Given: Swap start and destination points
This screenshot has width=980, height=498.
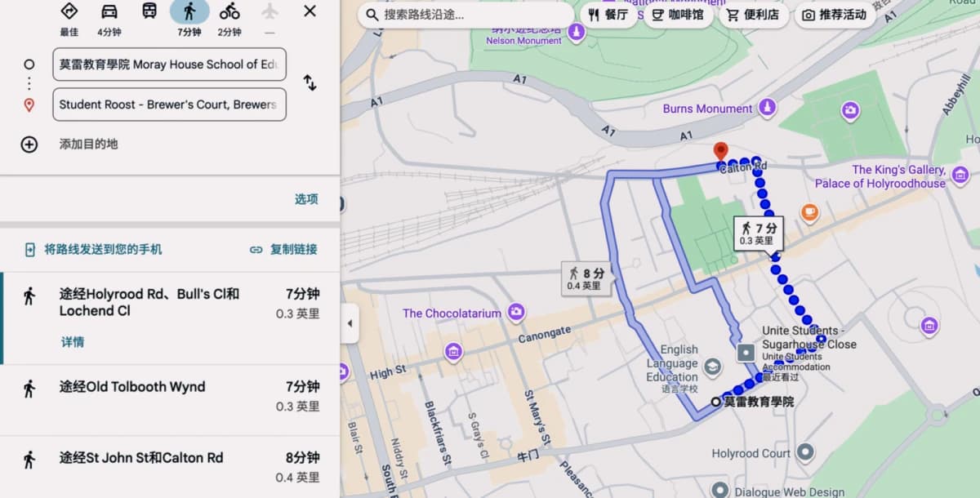Looking at the screenshot, I should click(310, 82).
